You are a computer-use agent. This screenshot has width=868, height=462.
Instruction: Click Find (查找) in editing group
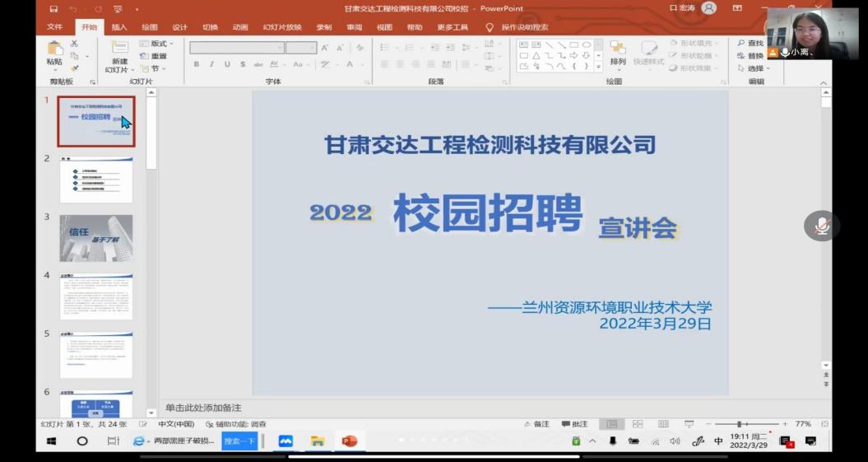click(750, 43)
